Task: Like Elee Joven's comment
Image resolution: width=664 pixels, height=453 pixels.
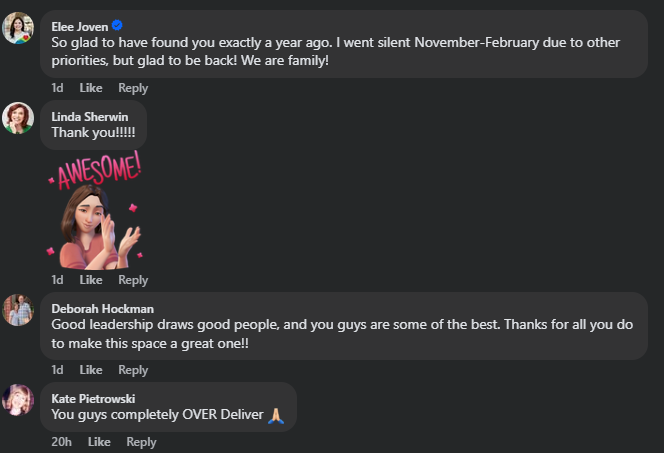Action: pos(91,88)
